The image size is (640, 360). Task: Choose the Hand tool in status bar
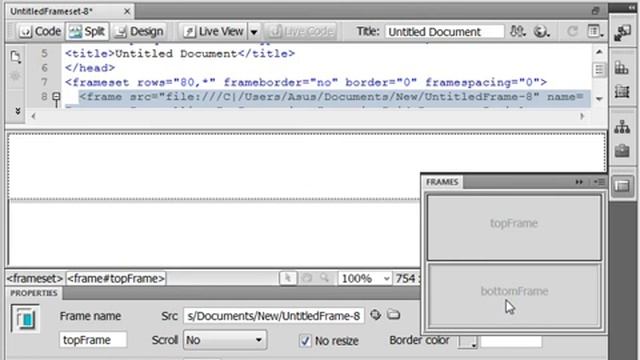(x=307, y=278)
